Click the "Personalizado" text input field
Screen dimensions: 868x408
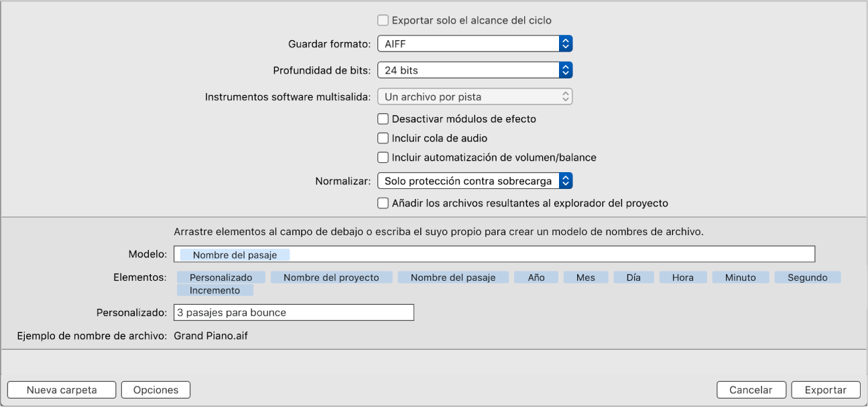(x=294, y=312)
